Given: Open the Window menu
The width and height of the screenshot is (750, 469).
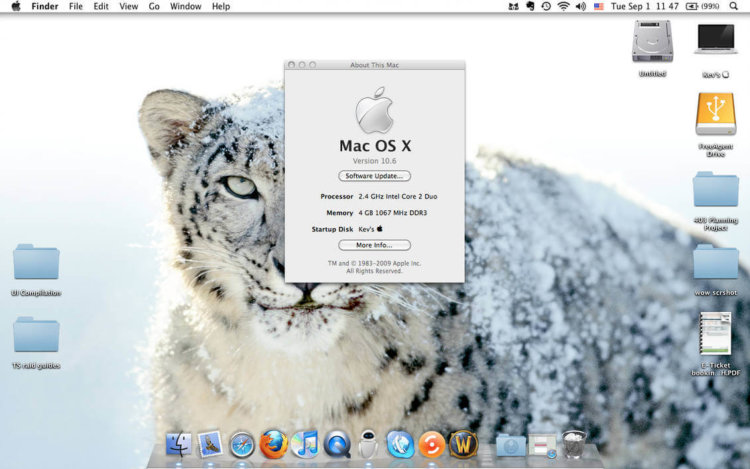Looking at the screenshot, I should [x=186, y=6].
